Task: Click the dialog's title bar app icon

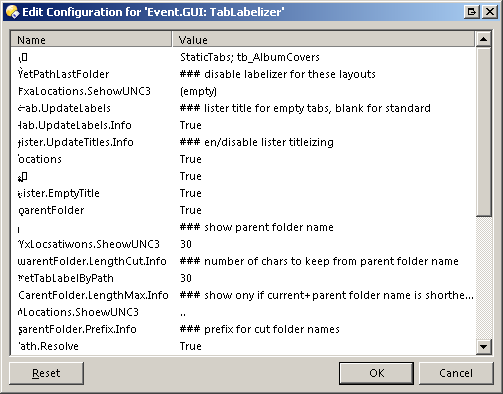Action: point(12,12)
